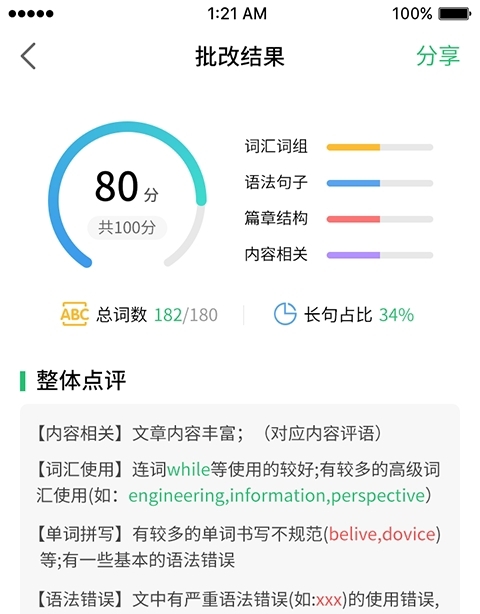Tap the signal dots in status bar
This screenshot has height=614, width=480.
point(31,14)
